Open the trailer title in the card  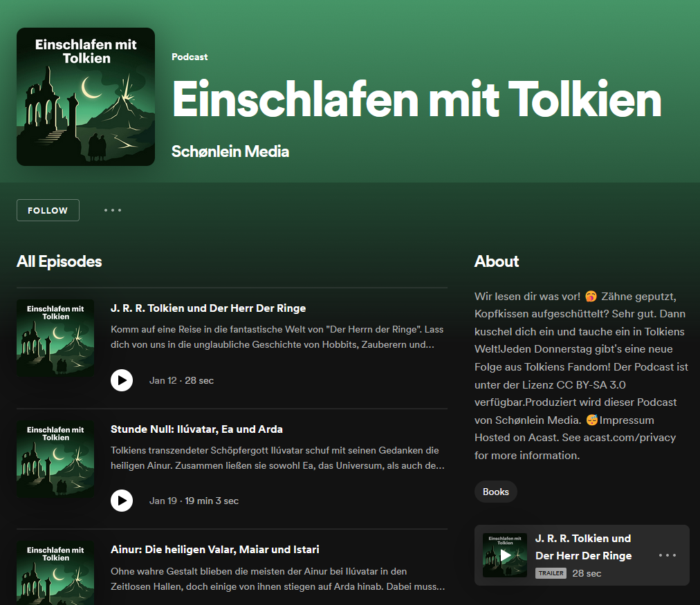(583, 547)
